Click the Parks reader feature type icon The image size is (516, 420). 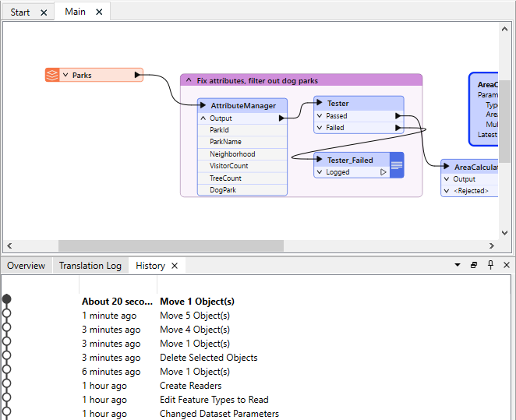click(52, 76)
